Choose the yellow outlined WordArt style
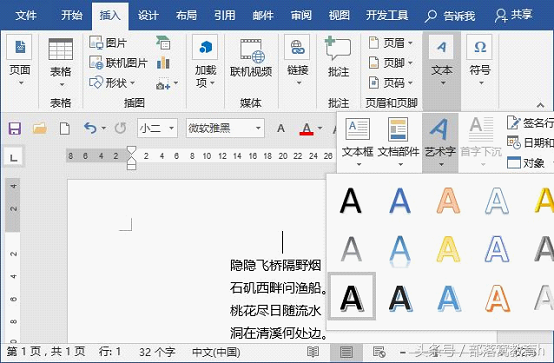 click(x=448, y=249)
